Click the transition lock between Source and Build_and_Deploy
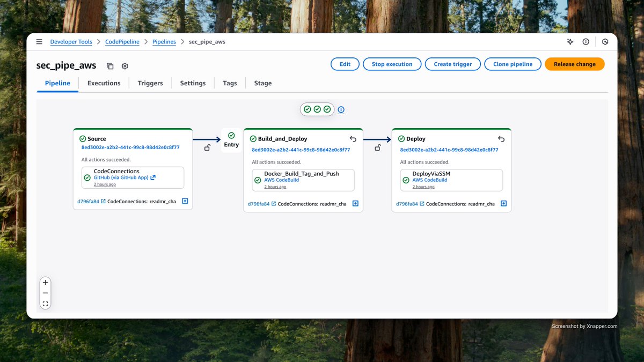Image resolution: width=644 pixels, height=362 pixels. [207, 147]
